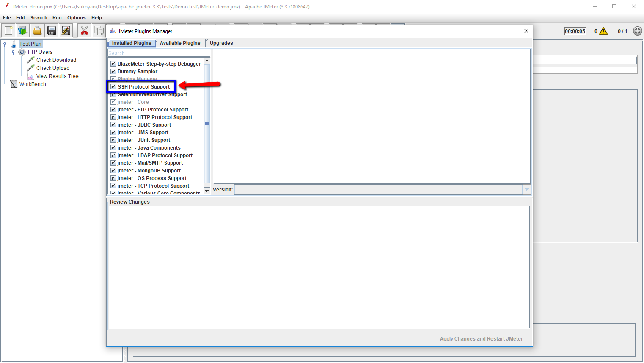Uncheck the jmeter - JDBC Support checkbox
Image resolution: width=644 pixels, height=363 pixels.
click(113, 125)
